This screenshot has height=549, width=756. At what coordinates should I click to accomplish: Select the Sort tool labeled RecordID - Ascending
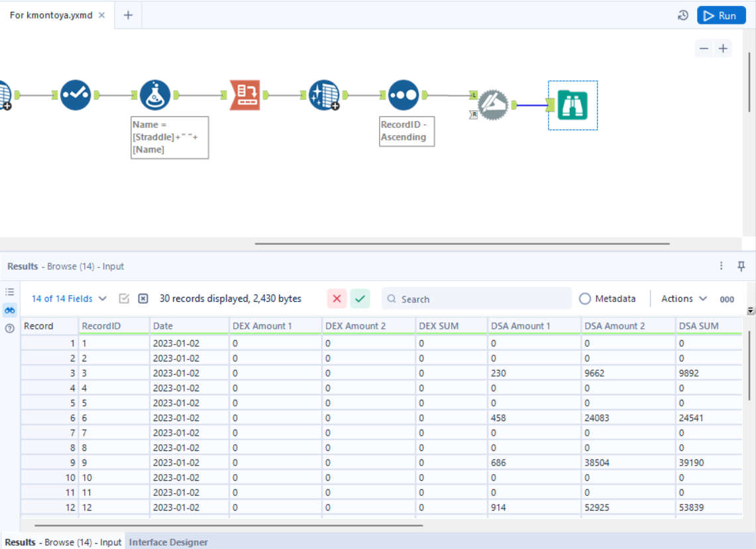pyautogui.click(x=402, y=95)
